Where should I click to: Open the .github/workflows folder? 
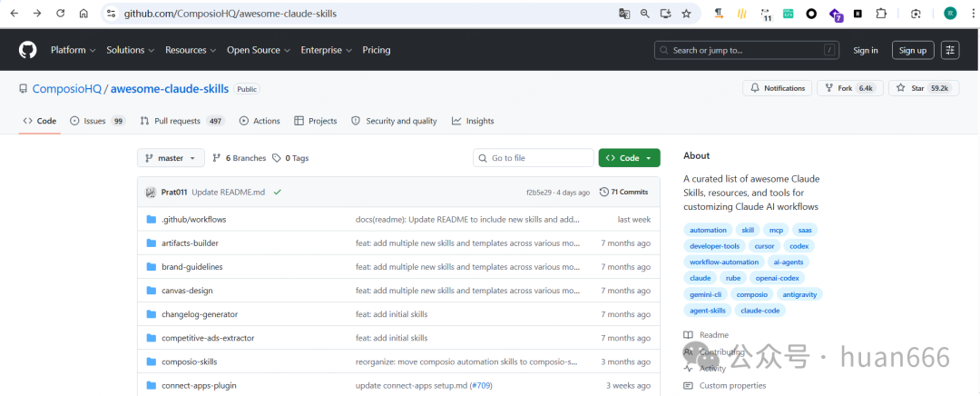click(x=194, y=220)
